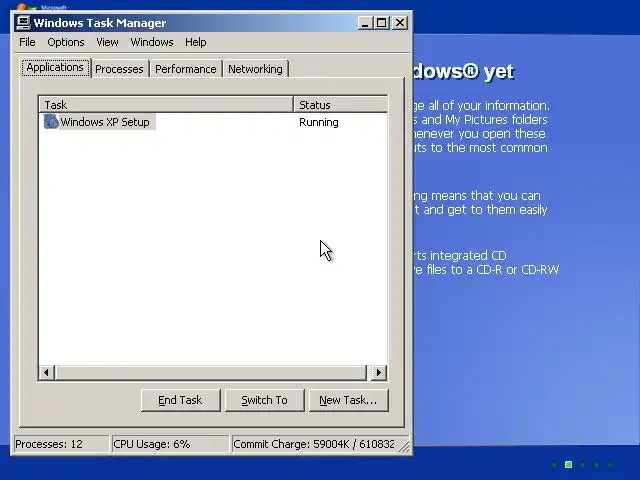Sort by the Status column header
Image resolution: width=640 pixels, height=480 pixels.
pos(340,104)
